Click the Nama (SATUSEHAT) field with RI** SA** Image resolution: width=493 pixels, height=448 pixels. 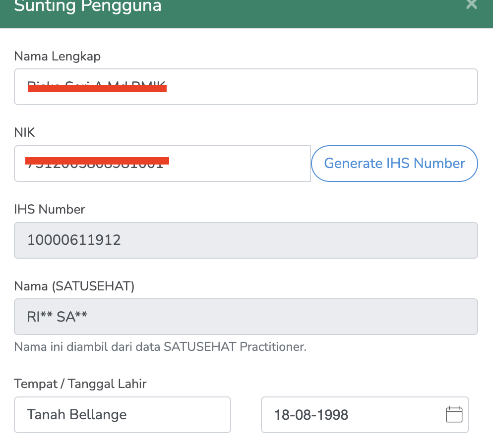pos(246,317)
